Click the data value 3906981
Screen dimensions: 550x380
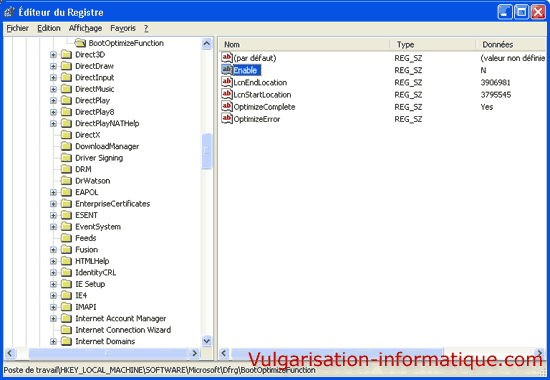[495, 82]
